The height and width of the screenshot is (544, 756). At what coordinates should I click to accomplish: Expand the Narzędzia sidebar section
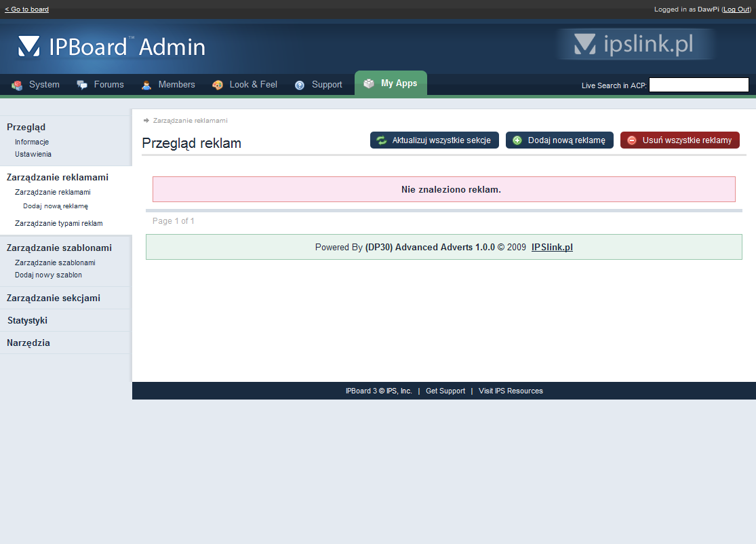[28, 343]
